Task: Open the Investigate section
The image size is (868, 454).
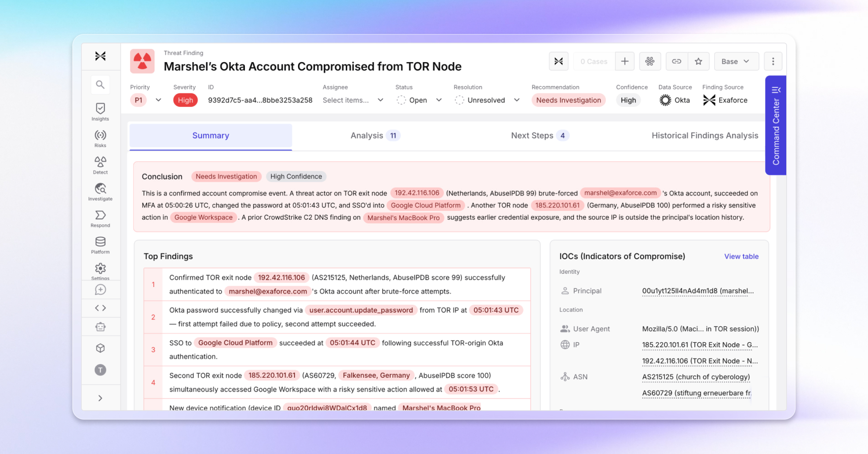Action: click(100, 192)
